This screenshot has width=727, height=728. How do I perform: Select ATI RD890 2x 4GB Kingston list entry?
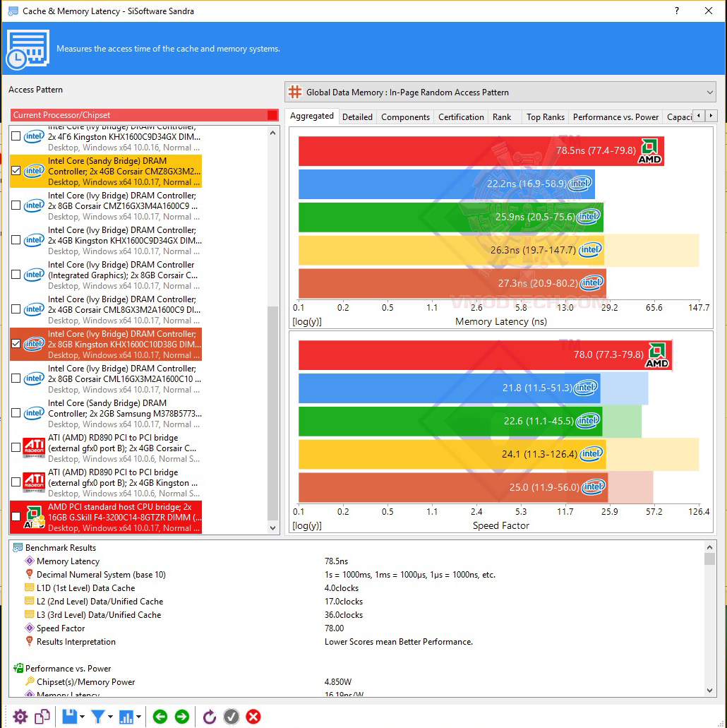106,482
